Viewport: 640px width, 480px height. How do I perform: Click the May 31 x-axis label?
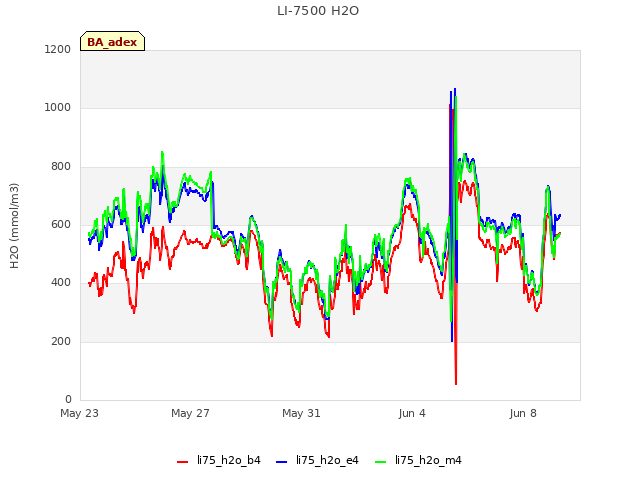point(301,413)
